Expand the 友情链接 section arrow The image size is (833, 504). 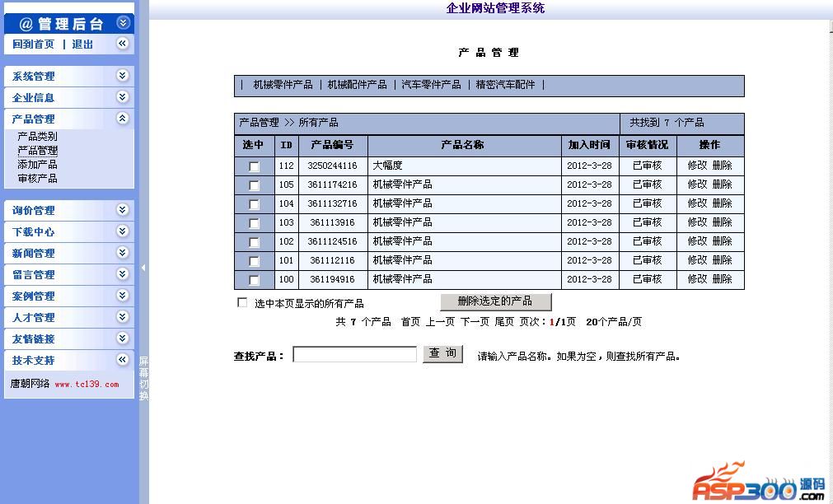coord(123,338)
